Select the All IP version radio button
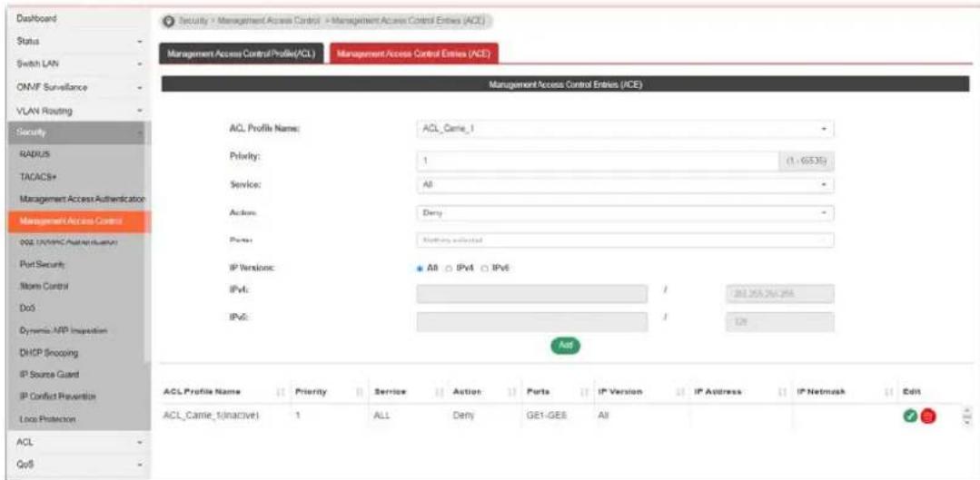 click(x=419, y=268)
